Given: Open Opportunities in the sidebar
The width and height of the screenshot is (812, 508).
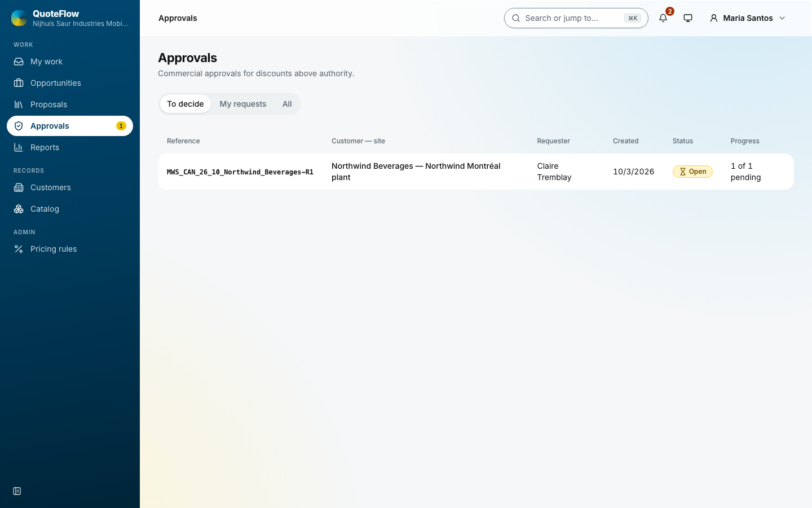Looking at the screenshot, I should (x=70, y=83).
